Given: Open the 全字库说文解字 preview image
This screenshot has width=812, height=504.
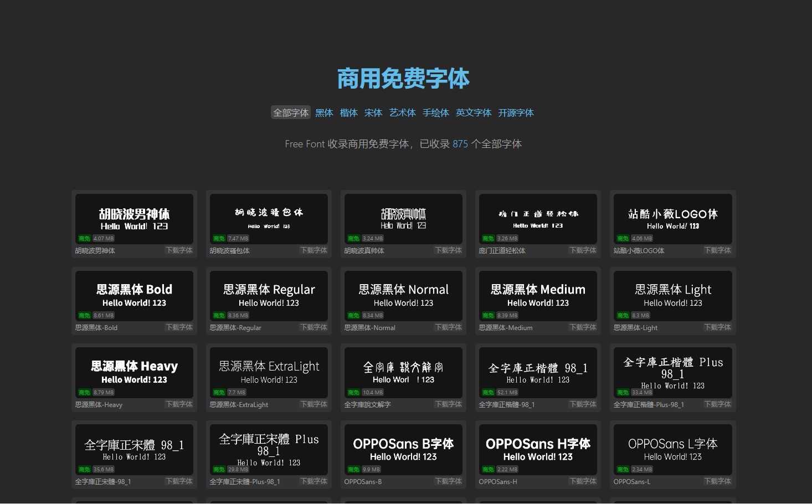Looking at the screenshot, I should click(403, 372).
